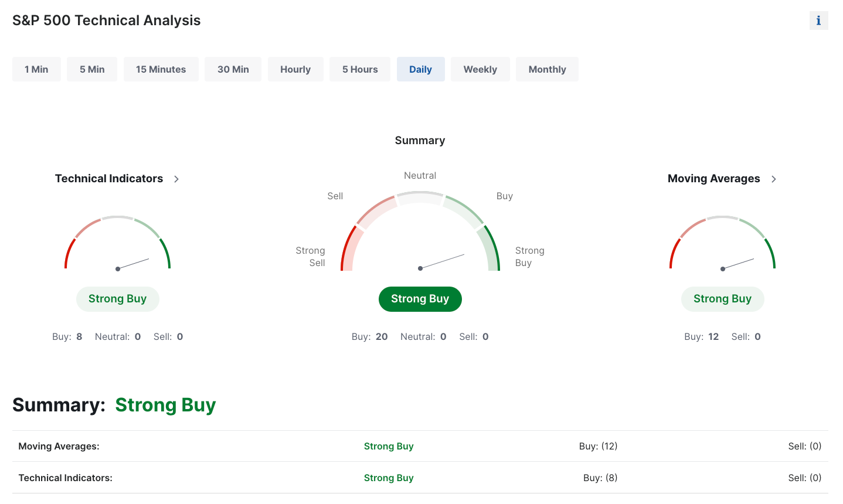Click 'Buy: (8)' in the summary table
Image resolution: width=843 pixels, height=504 pixels.
tap(600, 478)
